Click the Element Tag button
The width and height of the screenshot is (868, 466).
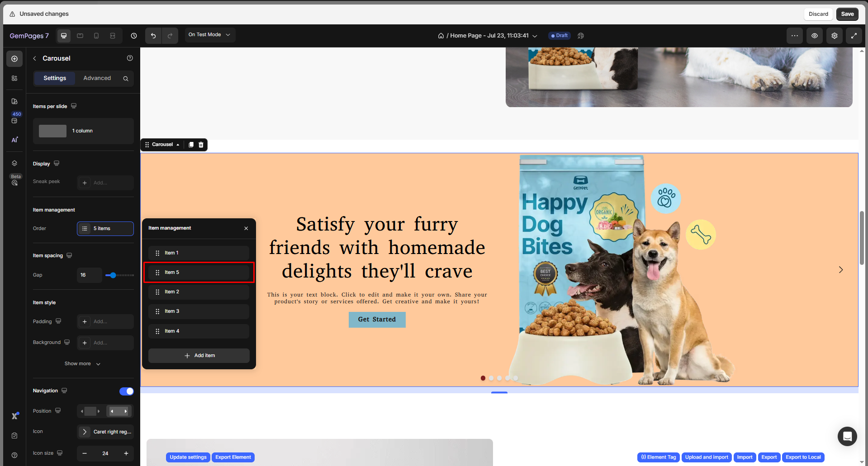[x=659, y=457]
